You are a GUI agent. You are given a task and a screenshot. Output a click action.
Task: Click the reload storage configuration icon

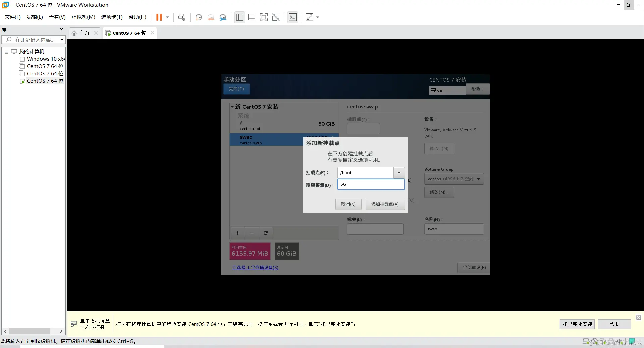click(x=266, y=233)
